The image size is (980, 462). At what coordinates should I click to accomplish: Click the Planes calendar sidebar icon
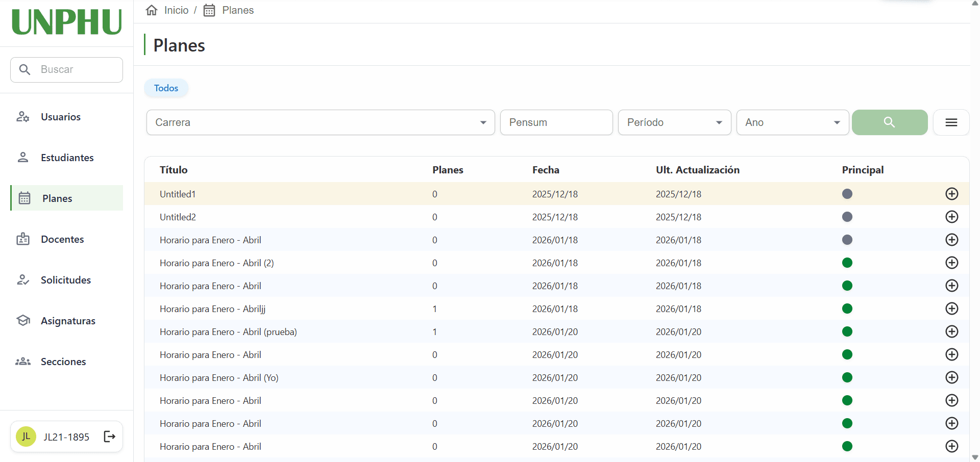(x=24, y=198)
